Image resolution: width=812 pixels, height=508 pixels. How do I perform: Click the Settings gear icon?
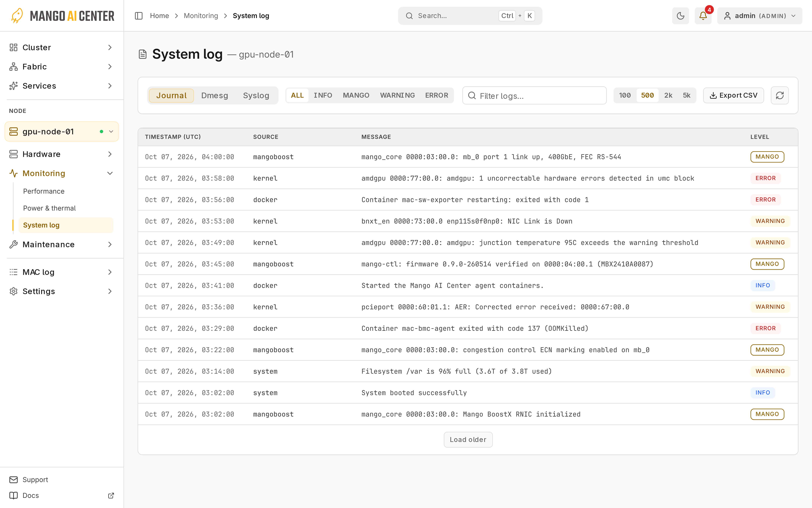tap(13, 291)
